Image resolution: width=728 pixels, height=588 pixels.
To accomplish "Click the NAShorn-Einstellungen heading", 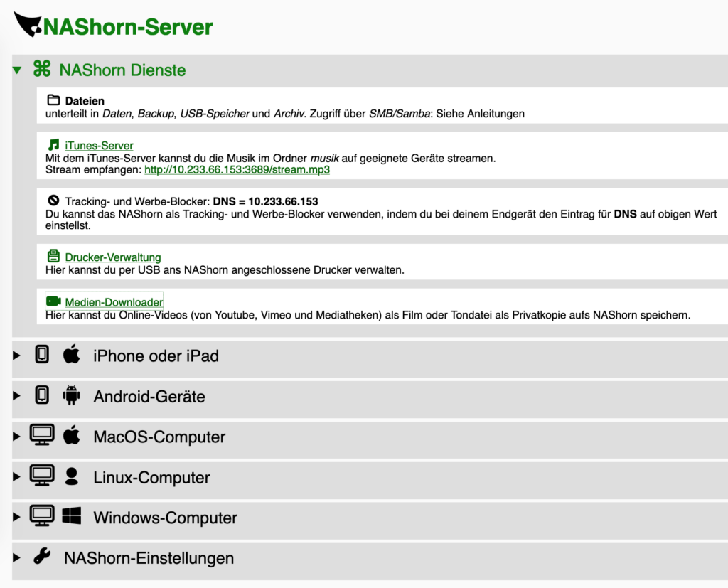I will pyautogui.click(x=149, y=558).
